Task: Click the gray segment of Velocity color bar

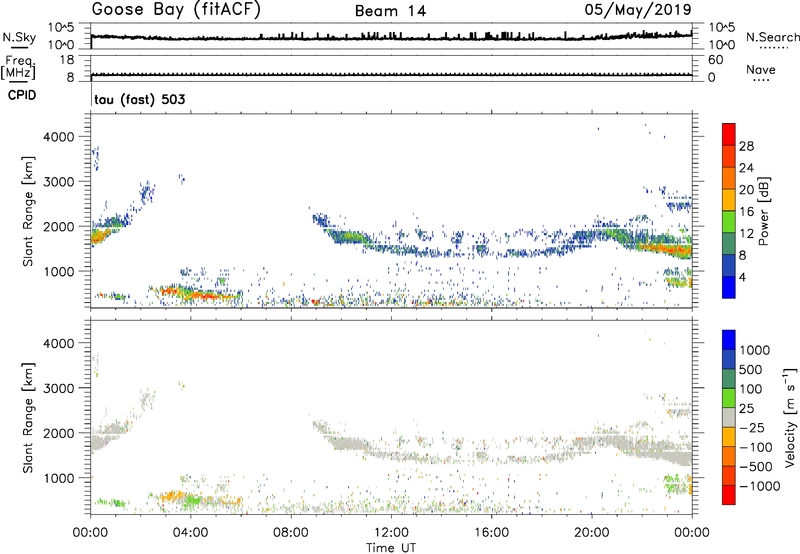Action: coord(729,417)
